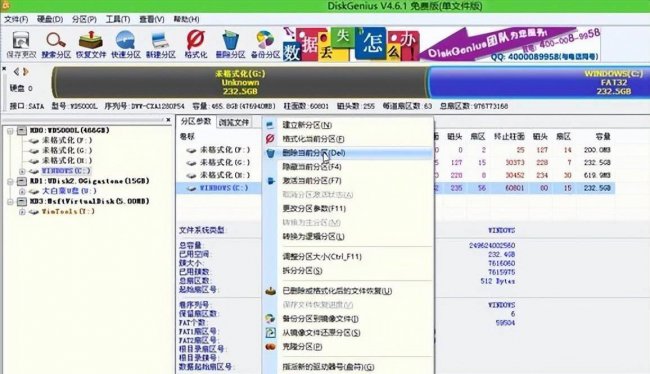Select 未格式化(F:) in the left disk tree
This screenshot has height=374, width=650.
click(x=67, y=141)
